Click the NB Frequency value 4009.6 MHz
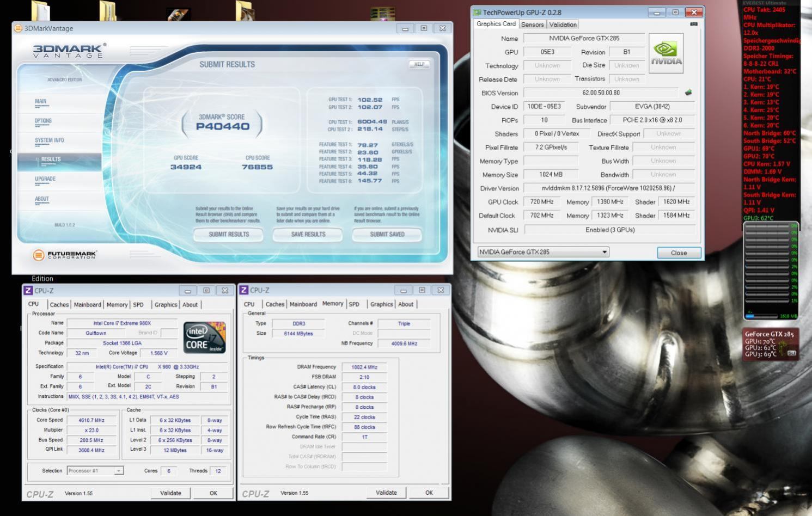812x516 pixels. pos(404,343)
